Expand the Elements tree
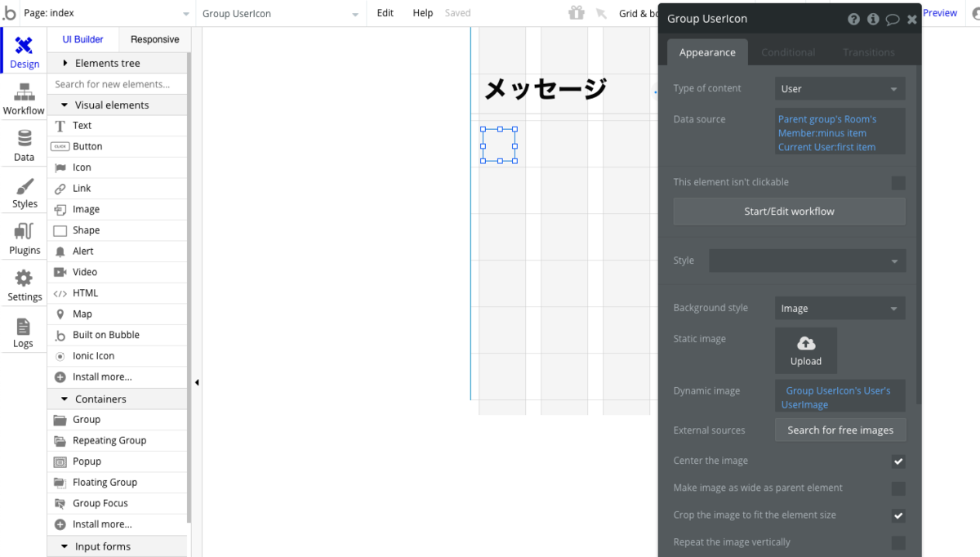The width and height of the screenshot is (980, 557). [118, 63]
